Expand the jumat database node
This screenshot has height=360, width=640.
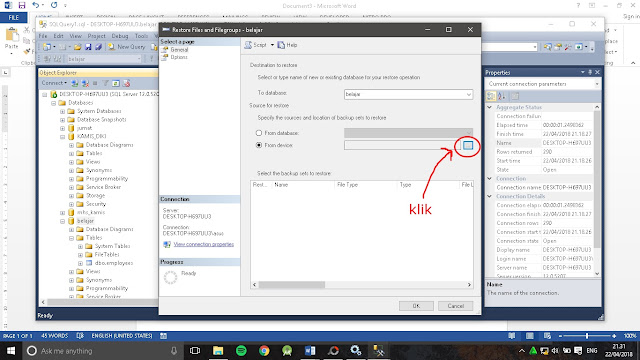62,128
